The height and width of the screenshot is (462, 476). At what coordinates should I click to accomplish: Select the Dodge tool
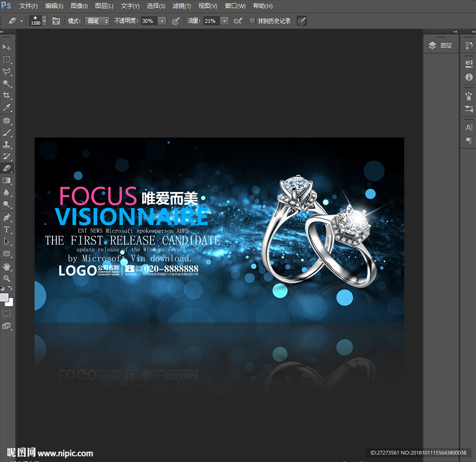point(7,204)
